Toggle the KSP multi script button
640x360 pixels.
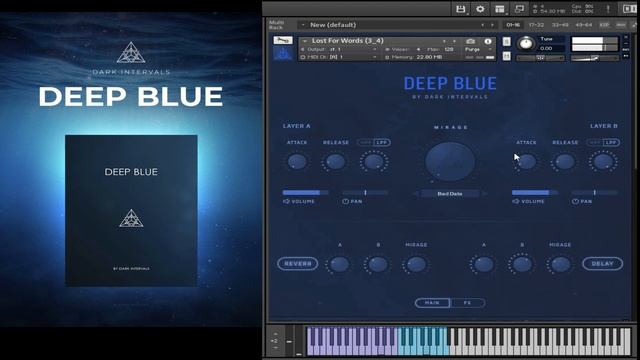click(604, 25)
